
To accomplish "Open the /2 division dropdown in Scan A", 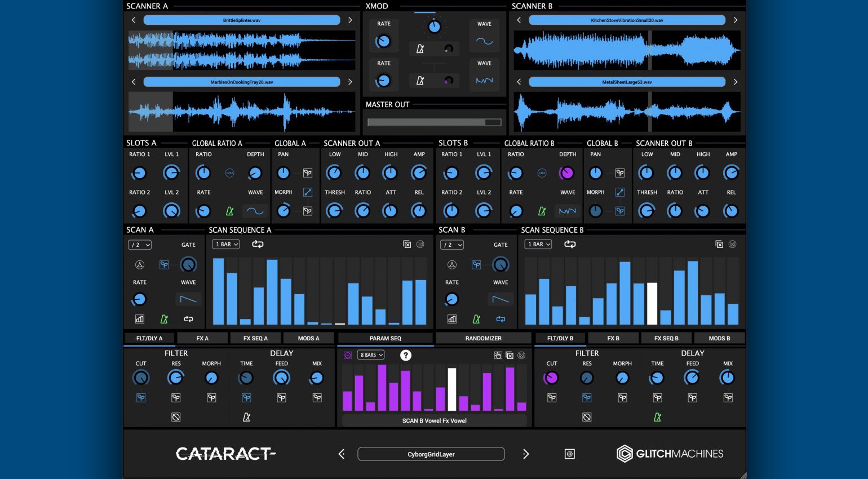I will (x=140, y=245).
